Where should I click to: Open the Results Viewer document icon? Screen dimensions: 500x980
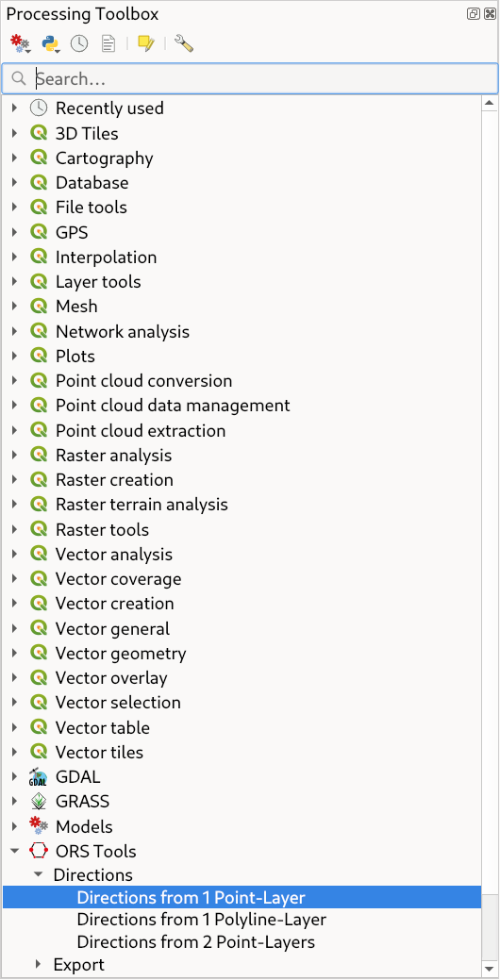(108, 43)
